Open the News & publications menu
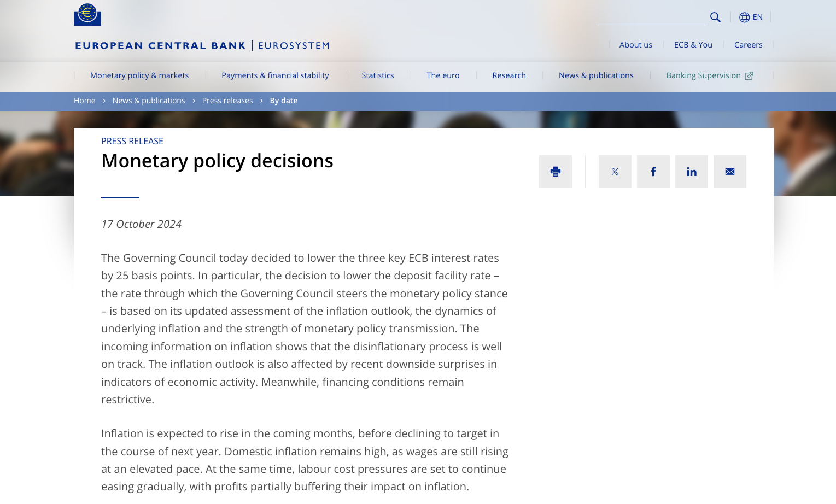836x504 pixels. tap(596, 75)
